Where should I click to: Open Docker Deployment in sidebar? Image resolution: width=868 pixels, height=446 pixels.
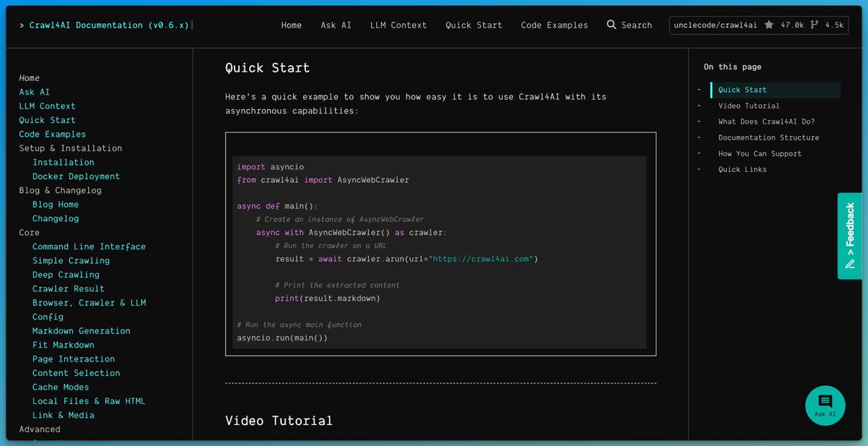click(76, 176)
